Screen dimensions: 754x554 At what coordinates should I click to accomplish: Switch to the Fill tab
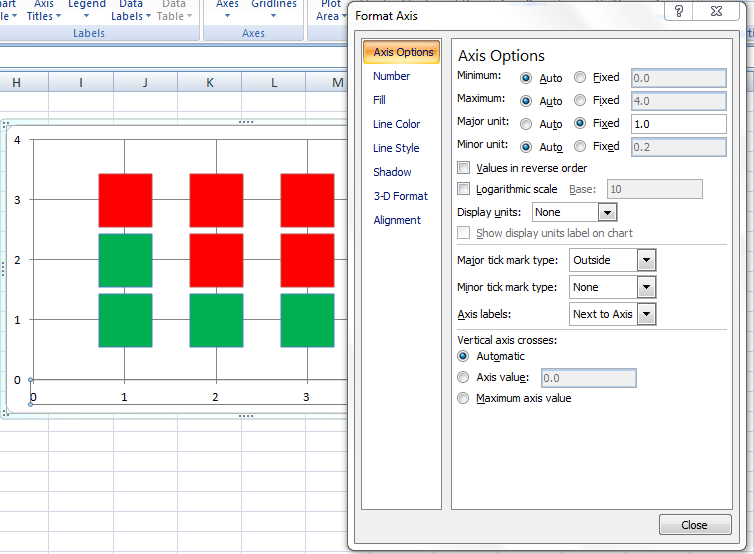tap(379, 100)
